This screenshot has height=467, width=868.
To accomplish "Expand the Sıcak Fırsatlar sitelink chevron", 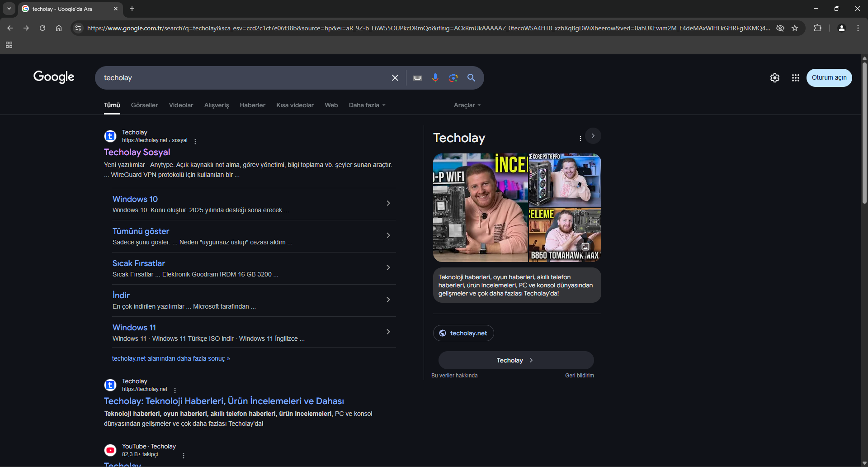I will click(388, 267).
